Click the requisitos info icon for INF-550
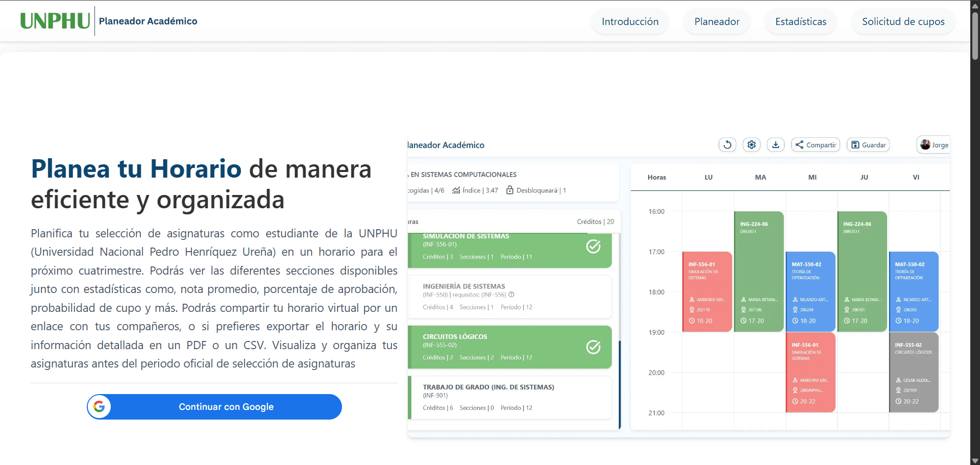Screen dimensions: 980x465 click(511, 295)
